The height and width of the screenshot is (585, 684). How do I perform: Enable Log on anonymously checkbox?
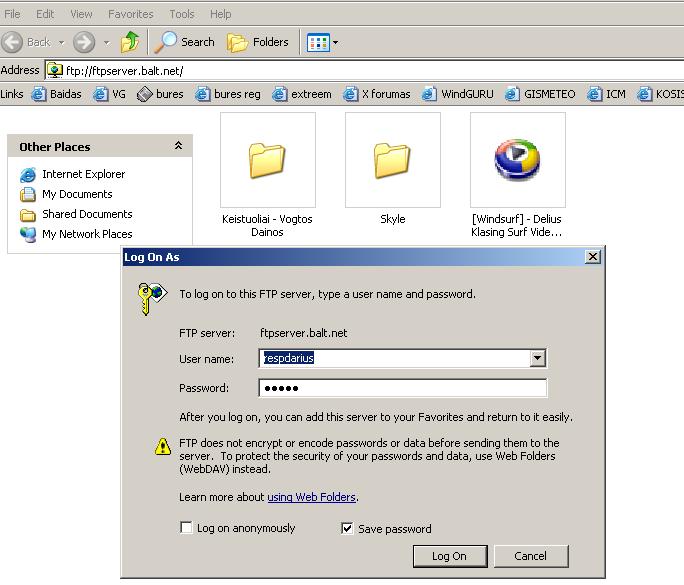(187, 528)
